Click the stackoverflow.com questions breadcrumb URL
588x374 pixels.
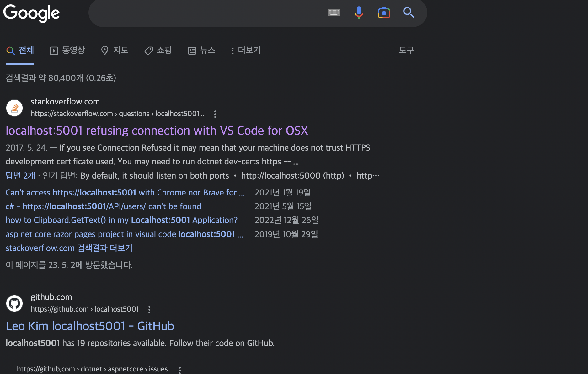117,114
